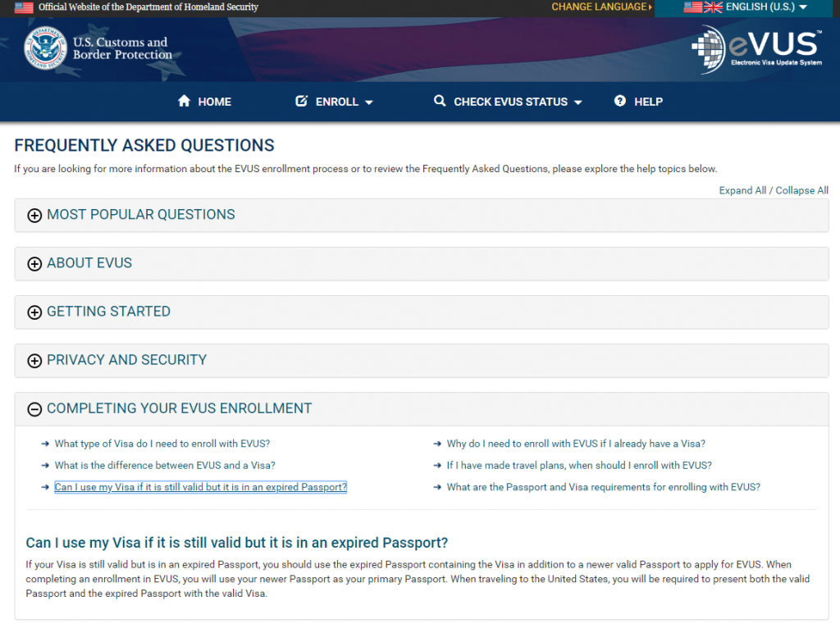
Task: Expand the GETTING STARTED heading
Action: click(109, 312)
